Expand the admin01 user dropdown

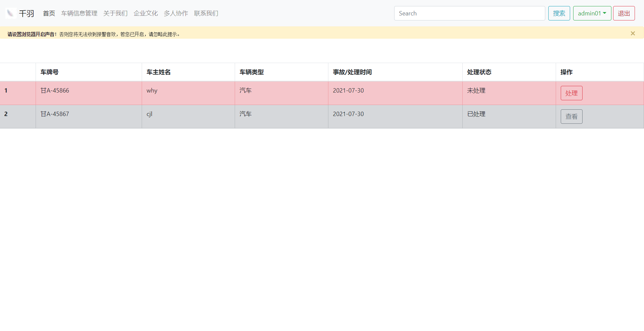coord(592,13)
